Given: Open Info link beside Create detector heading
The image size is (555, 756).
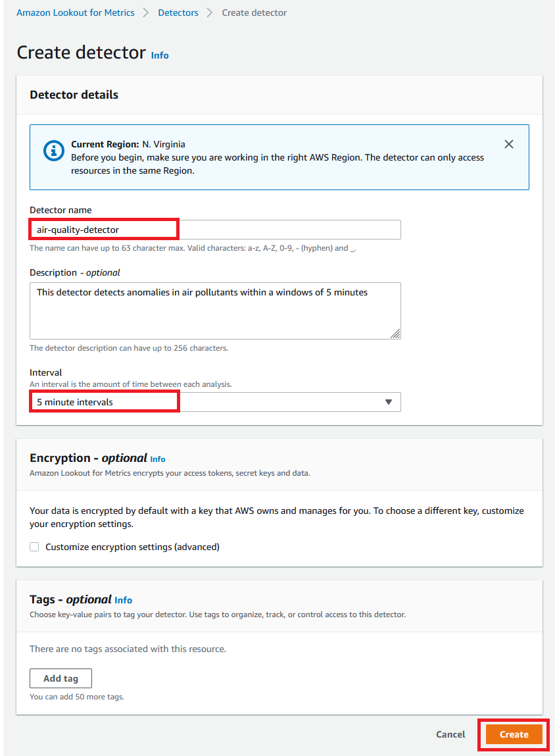Looking at the screenshot, I should pos(160,55).
